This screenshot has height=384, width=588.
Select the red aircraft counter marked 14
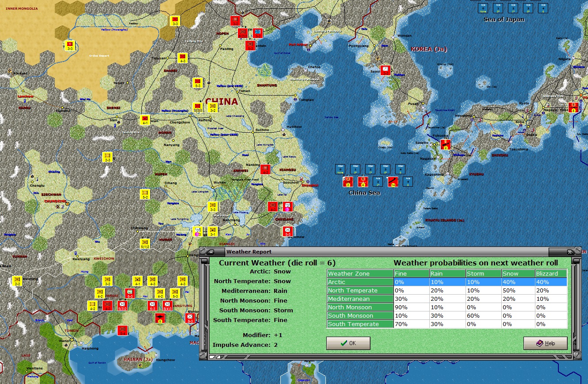(393, 181)
